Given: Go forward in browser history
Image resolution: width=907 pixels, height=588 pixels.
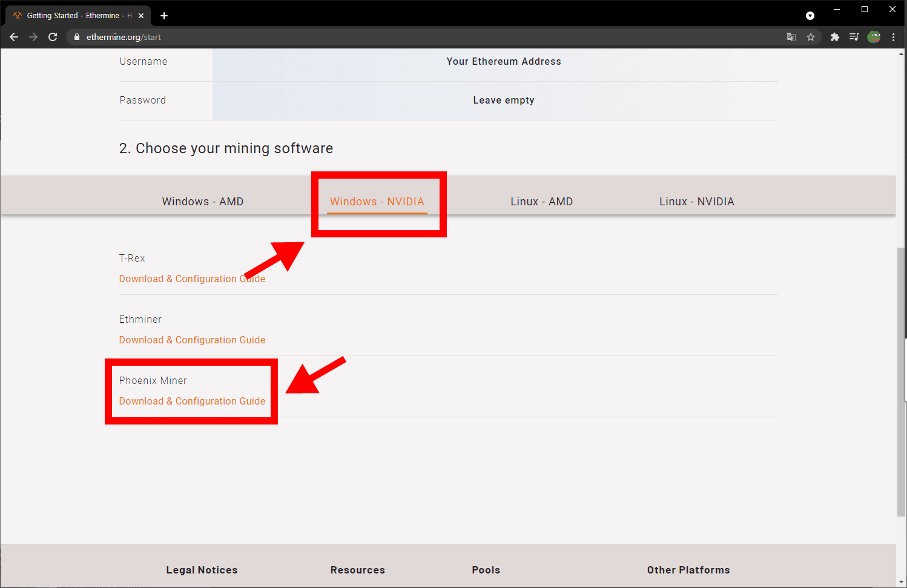Looking at the screenshot, I should click(33, 37).
